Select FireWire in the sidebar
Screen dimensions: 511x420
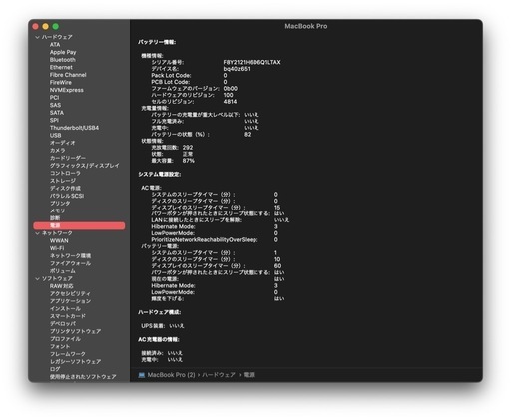pyautogui.click(x=61, y=83)
